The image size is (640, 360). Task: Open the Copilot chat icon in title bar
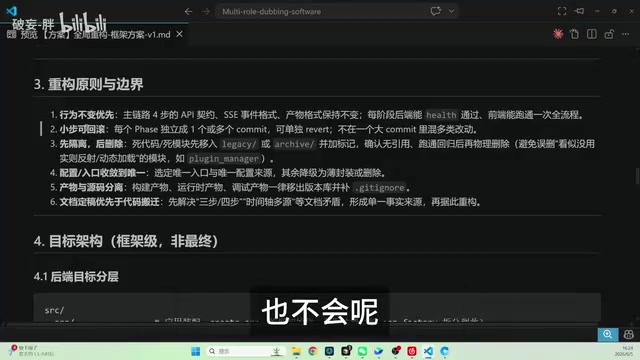pos(436,11)
